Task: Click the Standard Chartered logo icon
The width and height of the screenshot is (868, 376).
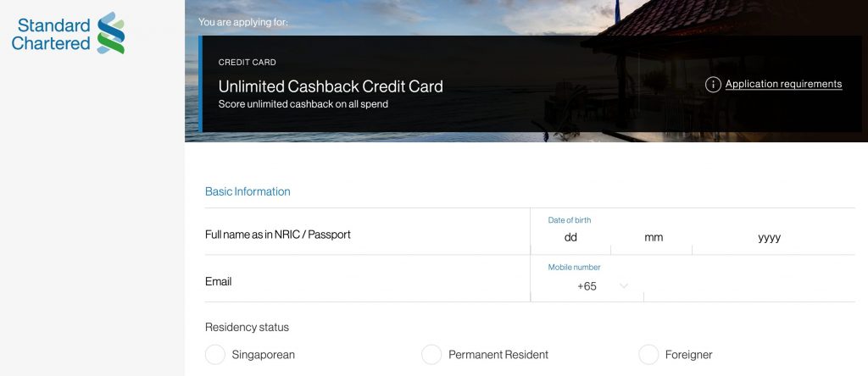Action: pyautogui.click(x=111, y=33)
